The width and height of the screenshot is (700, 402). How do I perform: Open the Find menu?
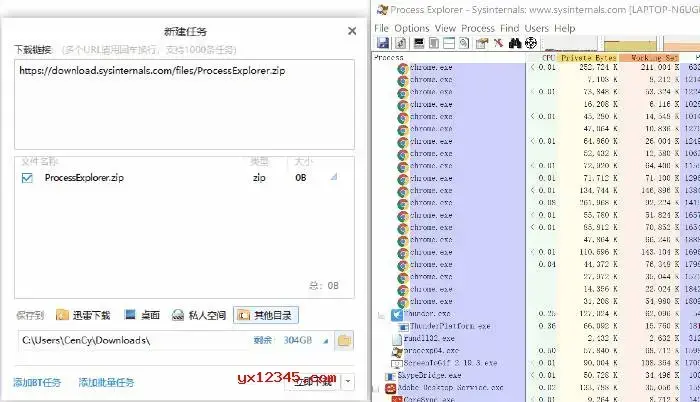[x=509, y=28]
